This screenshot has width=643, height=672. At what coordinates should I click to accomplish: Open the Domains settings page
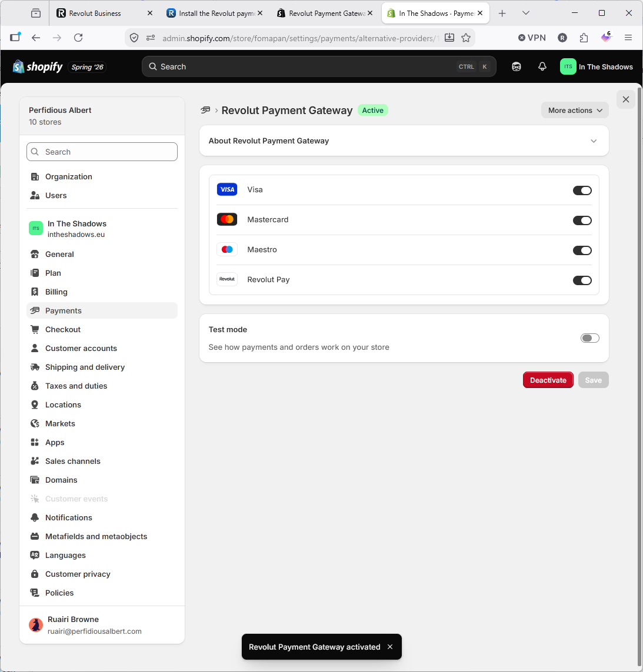click(x=102, y=480)
